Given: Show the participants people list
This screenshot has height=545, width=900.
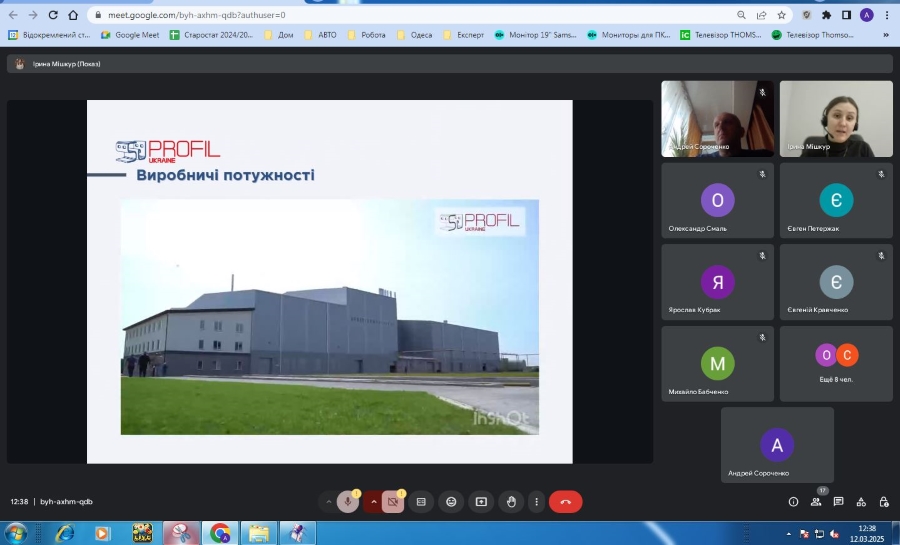Looking at the screenshot, I should point(816,502).
